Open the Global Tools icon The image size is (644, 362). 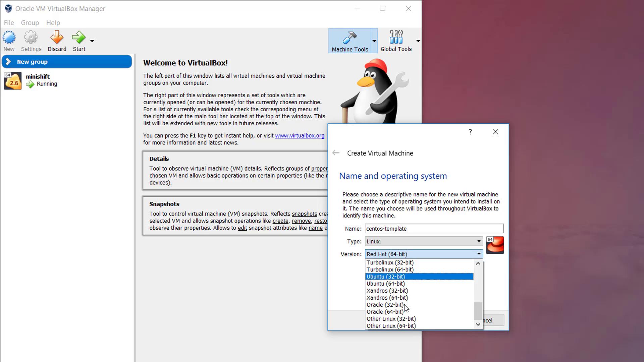pyautogui.click(x=396, y=38)
